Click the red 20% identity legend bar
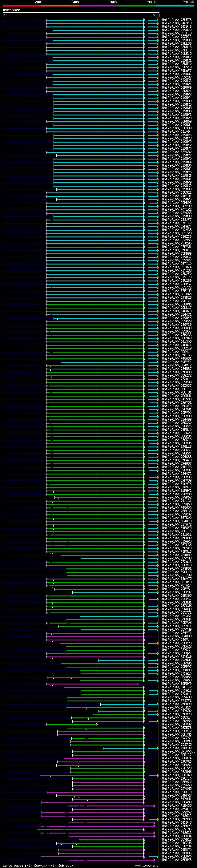 click(x=22, y=6)
